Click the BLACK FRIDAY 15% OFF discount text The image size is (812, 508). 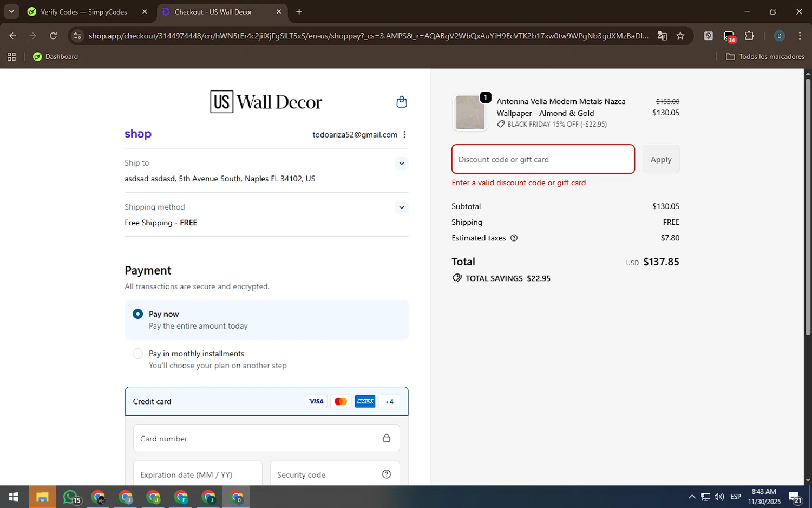pyautogui.click(x=557, y=124)
